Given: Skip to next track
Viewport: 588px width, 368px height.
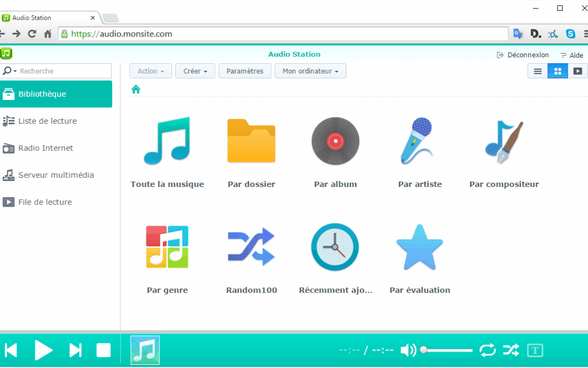Looking at the screenshot, I should [75, 351].
